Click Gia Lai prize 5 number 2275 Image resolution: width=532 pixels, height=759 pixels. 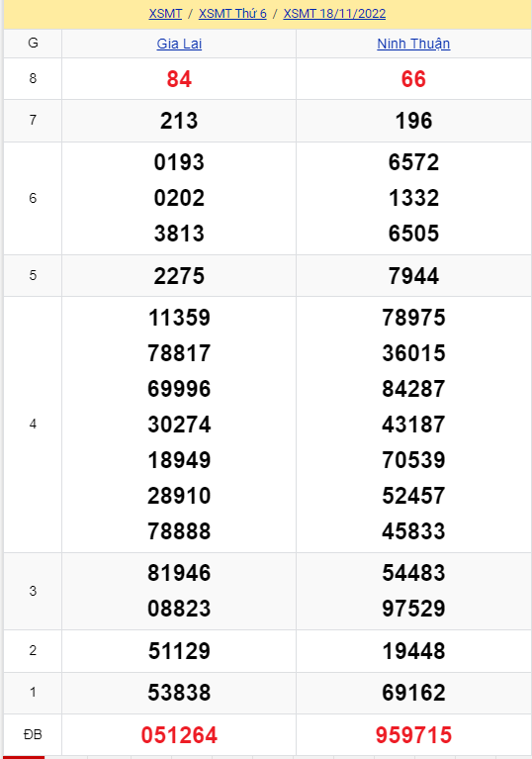179,276
